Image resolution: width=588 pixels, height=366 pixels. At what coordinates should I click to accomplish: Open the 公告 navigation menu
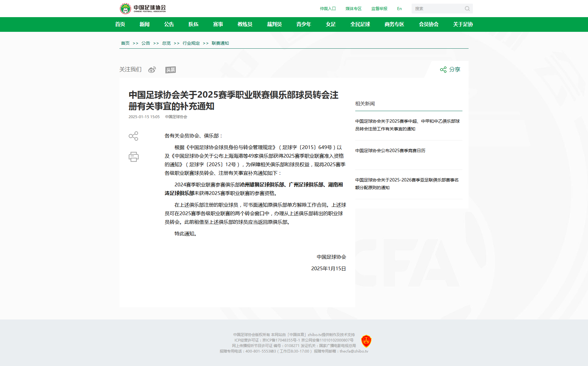[x=169, y=24]
